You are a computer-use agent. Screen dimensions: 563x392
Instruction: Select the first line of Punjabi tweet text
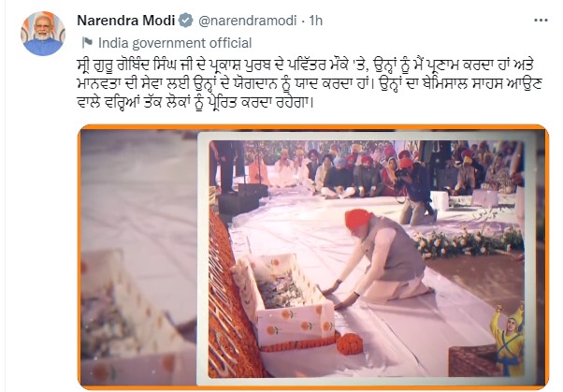pyautogui.click(x=305, y=65)
